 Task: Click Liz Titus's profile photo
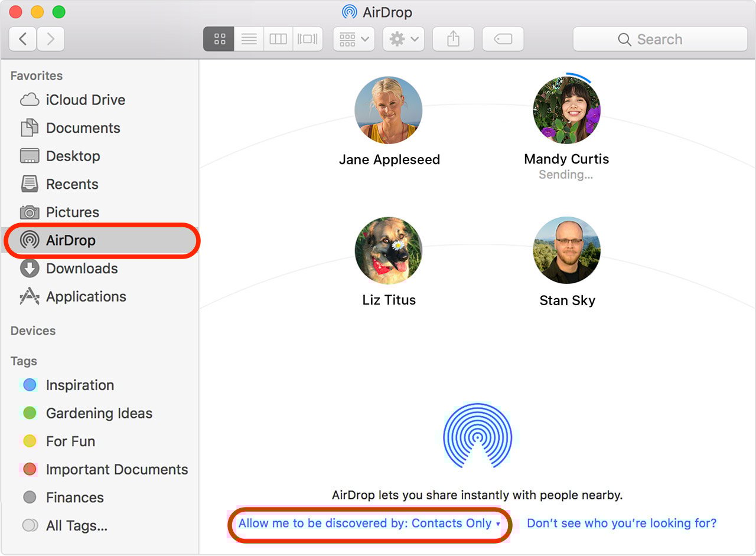pyautogui.click(x=389, y=250)
